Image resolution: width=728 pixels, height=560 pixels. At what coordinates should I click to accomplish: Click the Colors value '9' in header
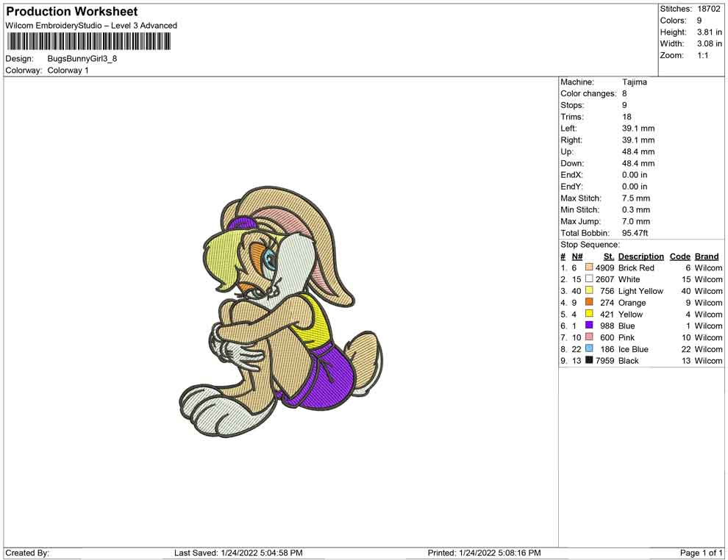coord(699,21)
